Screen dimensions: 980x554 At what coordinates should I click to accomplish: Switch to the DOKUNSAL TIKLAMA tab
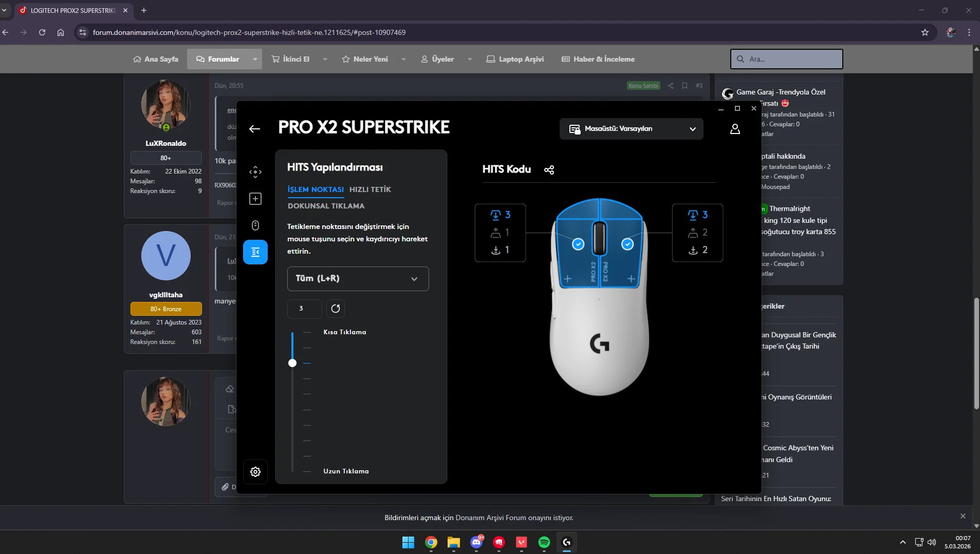click(x=326, y=206)
